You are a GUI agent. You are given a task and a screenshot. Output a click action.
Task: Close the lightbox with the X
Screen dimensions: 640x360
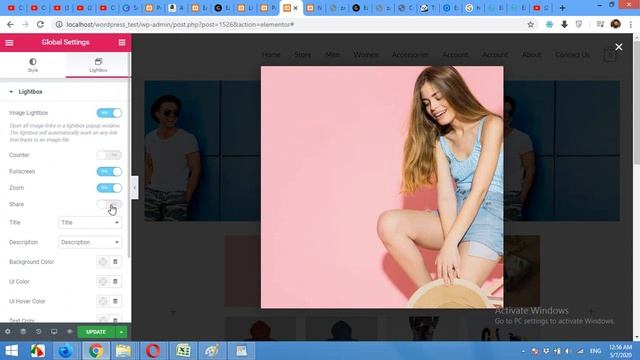(619, 47)
